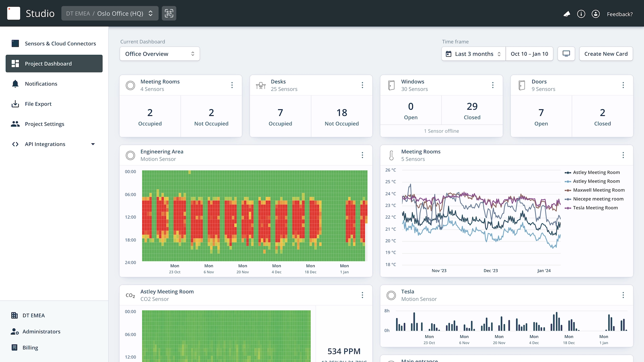Click the fullscreen monitor display icon

pyautogui.click(x=566, y=54)
